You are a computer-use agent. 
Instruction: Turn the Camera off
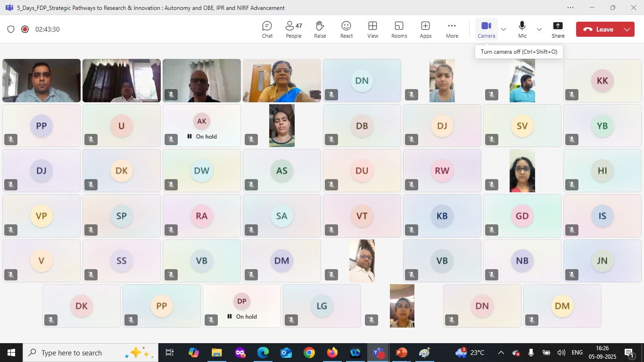click(486, 29)
